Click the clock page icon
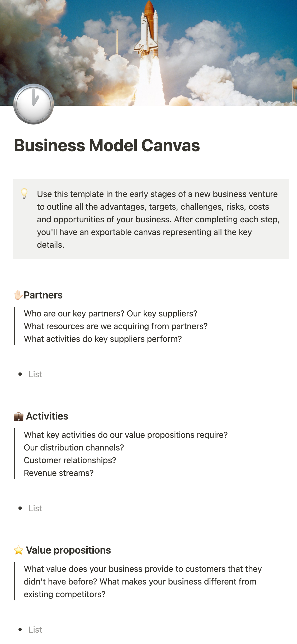The height and width of the screenshot is (644, 297). [34, 104]
